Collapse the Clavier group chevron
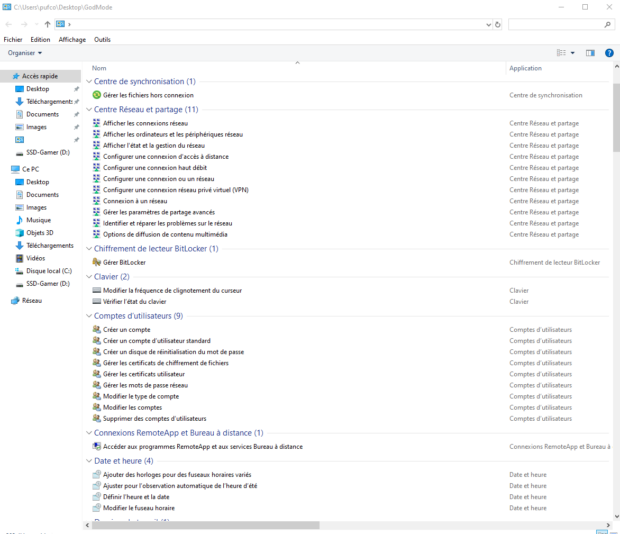The height and width of the screenshot is (534, 620). click(88, 276)
